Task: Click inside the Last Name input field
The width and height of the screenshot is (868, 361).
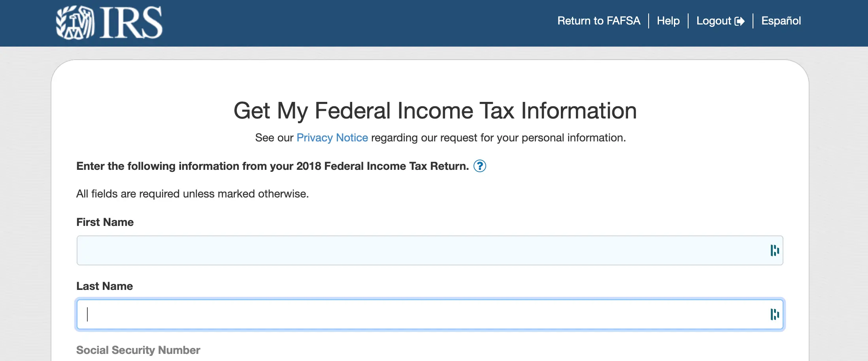Action: click(419, 314)
